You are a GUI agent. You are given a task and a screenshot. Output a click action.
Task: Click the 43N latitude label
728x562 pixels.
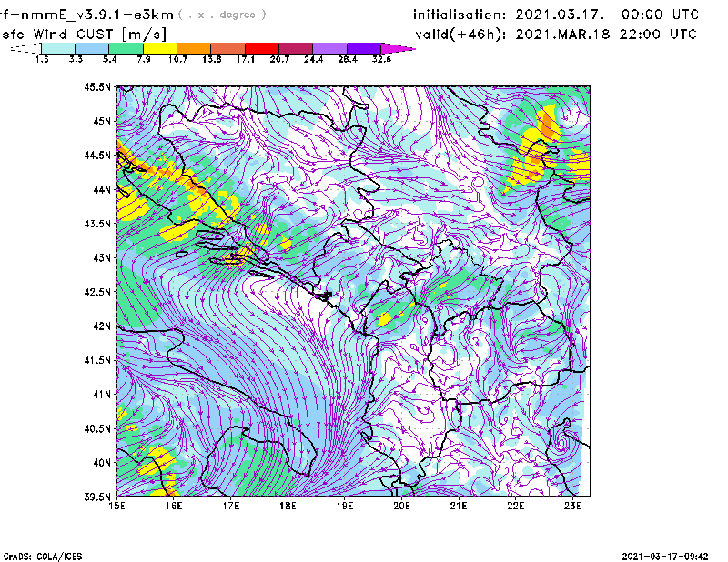(102, 257)
